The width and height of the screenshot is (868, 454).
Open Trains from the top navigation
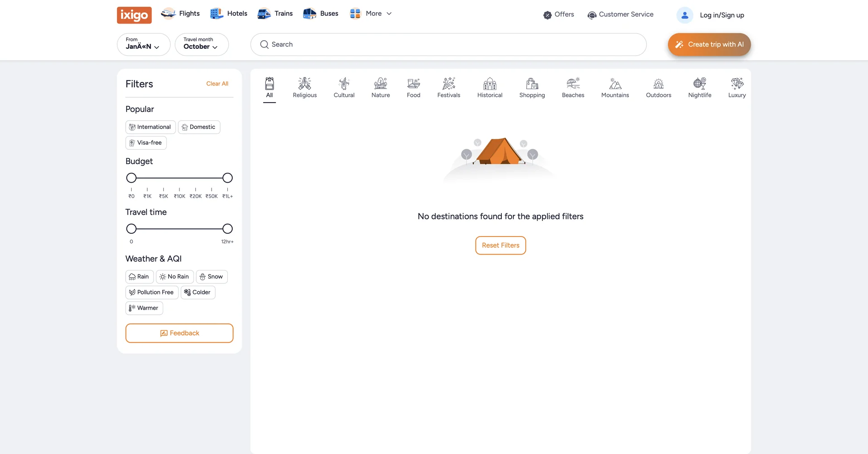tap(275, 14)
